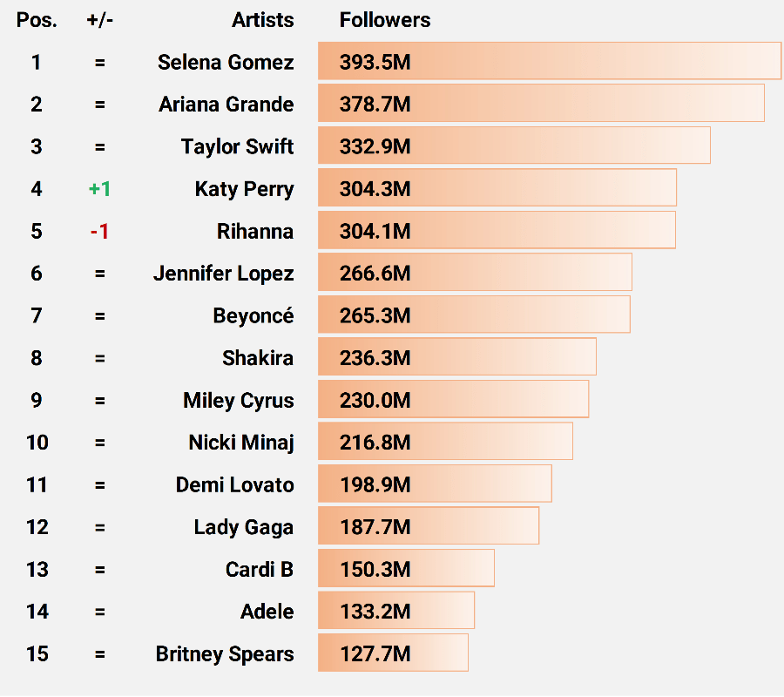Click the 230.0M Miley Cyrus bar
This screenshot has width=784, height=697.
point(453,400)
